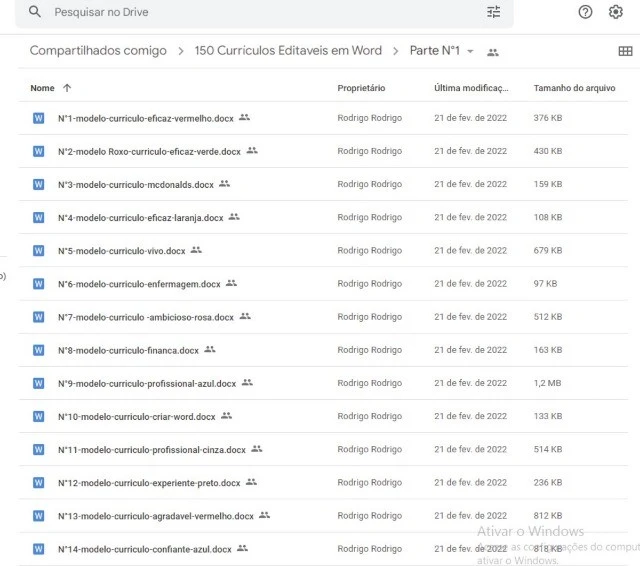The image size is (640, 566).
Task: Click Word icon of N°1-modelo-curriculo-eficaz-vermelho.docx
Action: [x=38, y=118]
